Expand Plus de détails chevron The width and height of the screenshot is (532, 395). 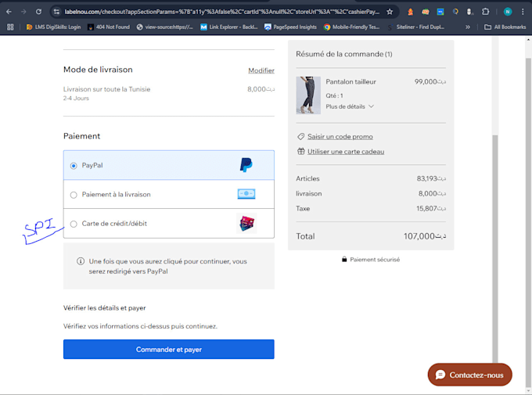click(371, 106)
